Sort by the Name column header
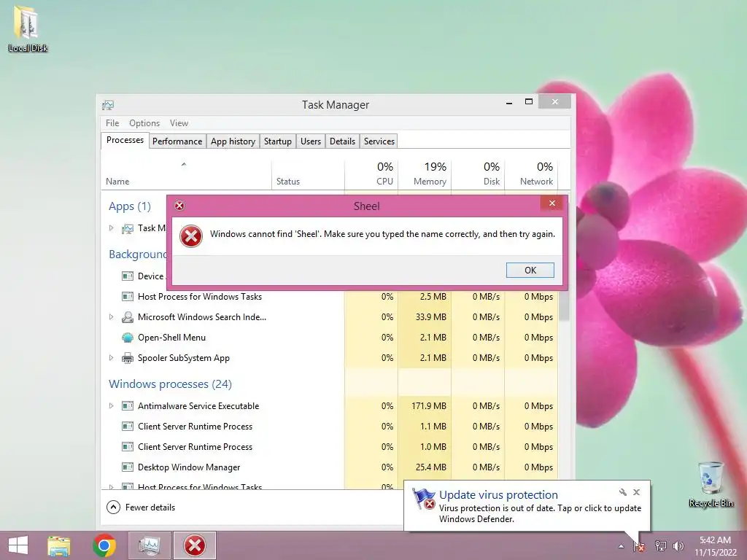Screen dimensions: 747x560 click(186, 174)
